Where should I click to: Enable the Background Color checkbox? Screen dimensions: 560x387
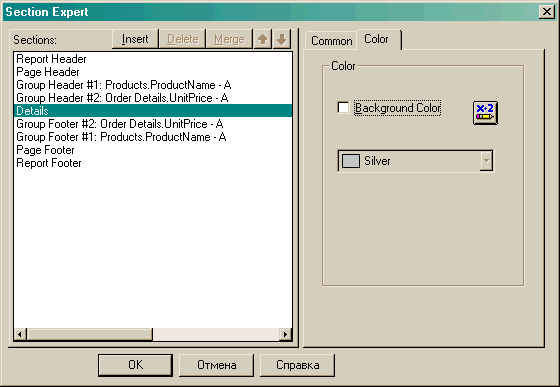coord(343,107)
